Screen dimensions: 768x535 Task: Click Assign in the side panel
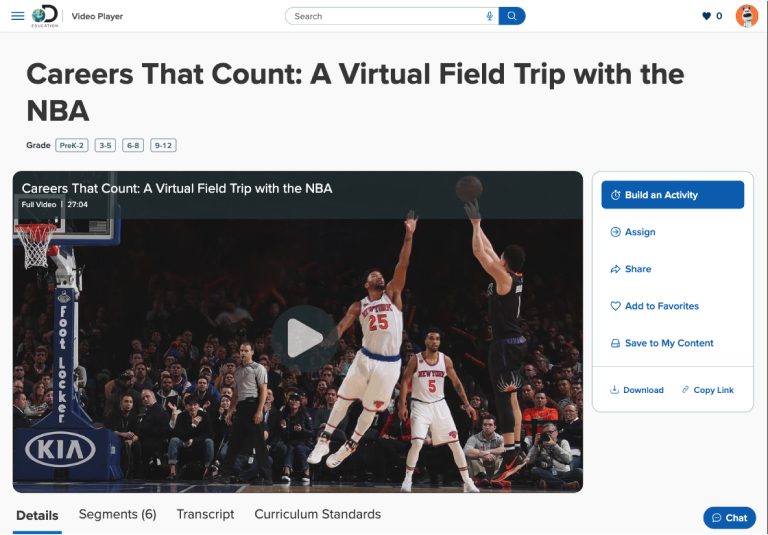[x=633, y=232]
